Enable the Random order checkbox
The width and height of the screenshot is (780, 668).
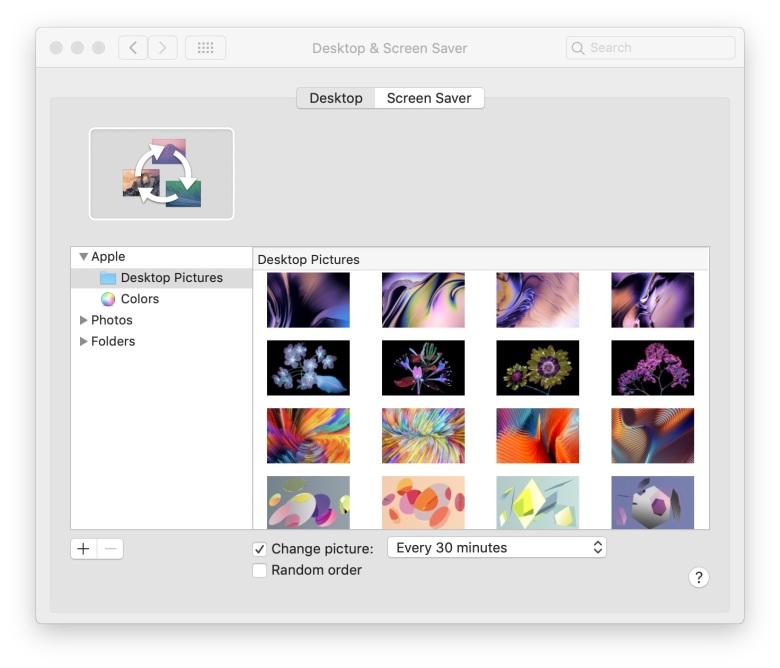260,571
